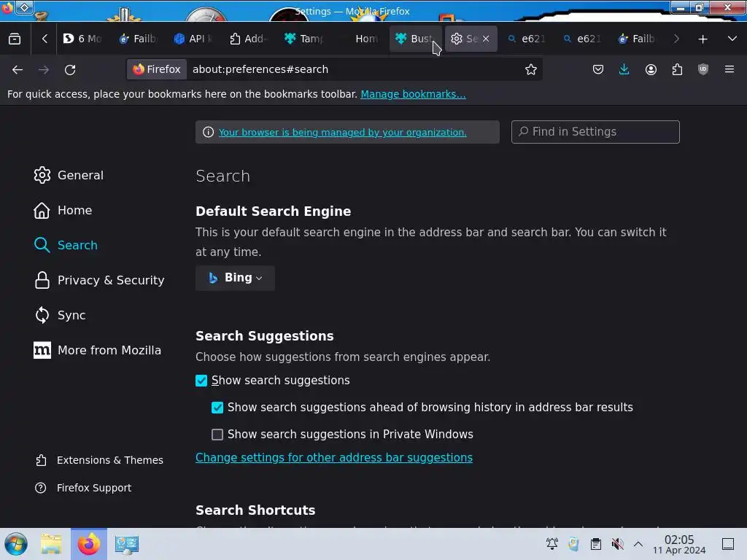Switch to the last 'Failb' tab
Image resolution: width=747 pixels, height=560 pixels.
coord(636,39)
